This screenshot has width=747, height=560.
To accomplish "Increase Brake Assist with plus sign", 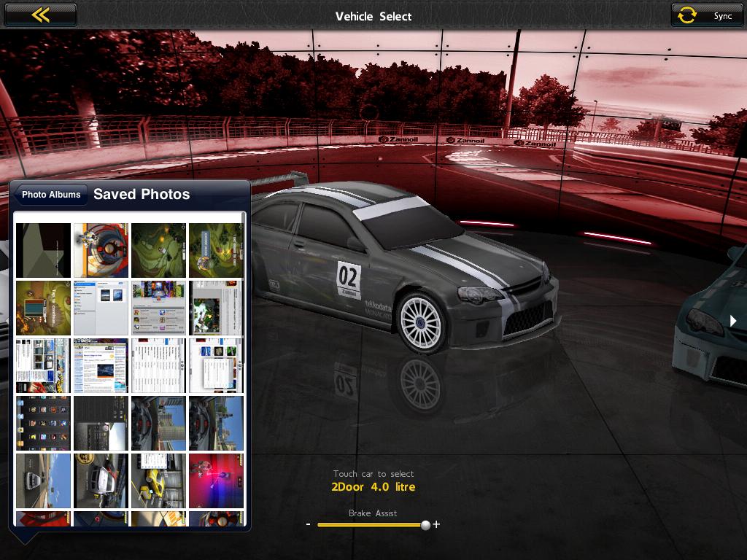I will [x=436, y=524].
